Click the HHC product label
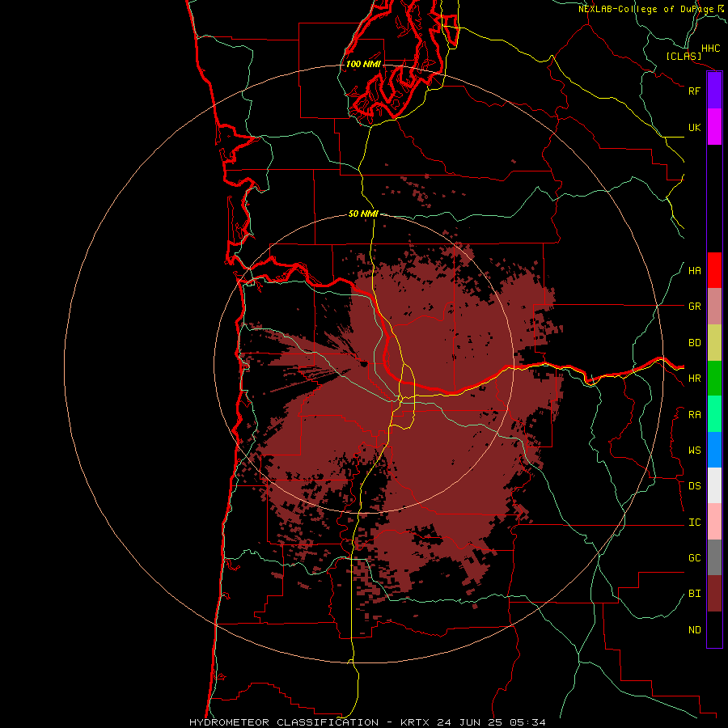The height and width of the screenshot is (728, 728). pyautogui.click(x=710, y=49)
